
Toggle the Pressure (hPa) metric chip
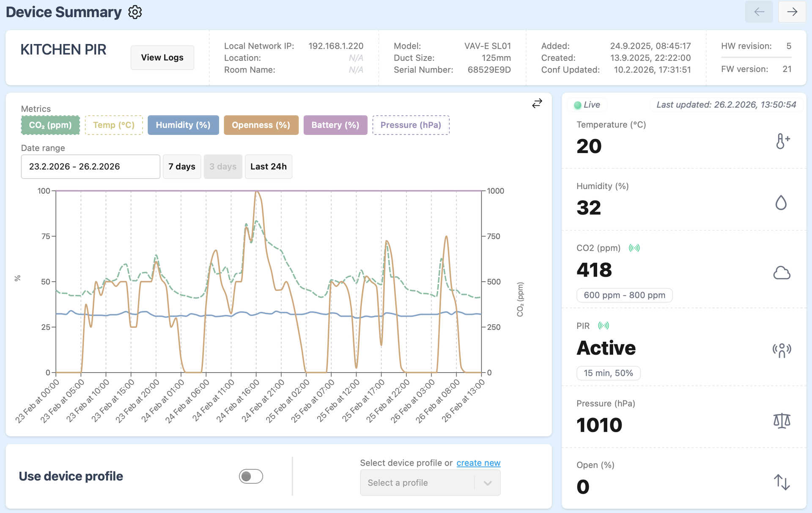[x=410, y=125]
